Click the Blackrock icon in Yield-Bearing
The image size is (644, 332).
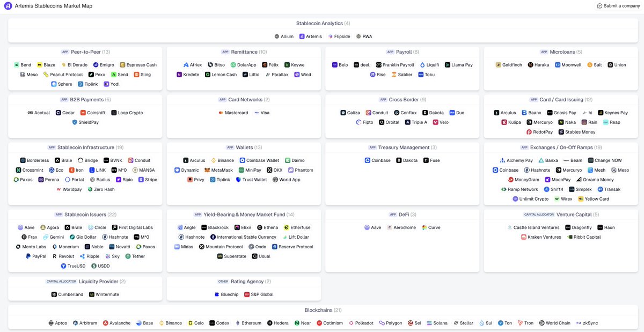pos(204,227)
